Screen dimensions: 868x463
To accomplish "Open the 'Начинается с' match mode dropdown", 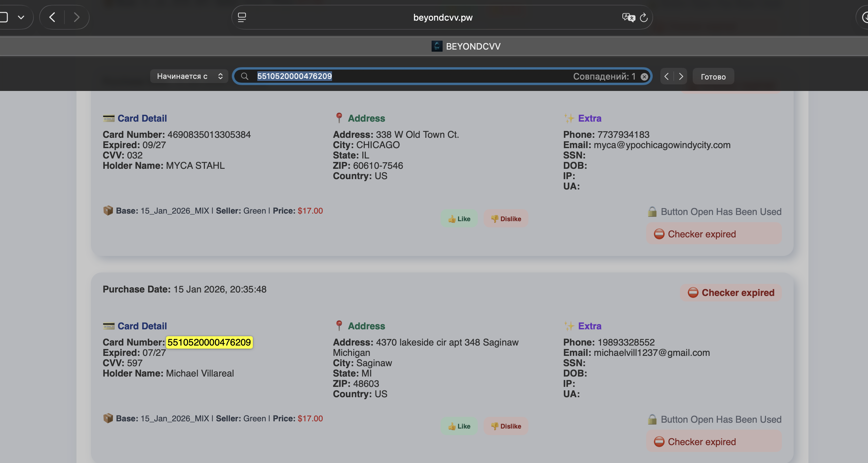I will point(189,76).
